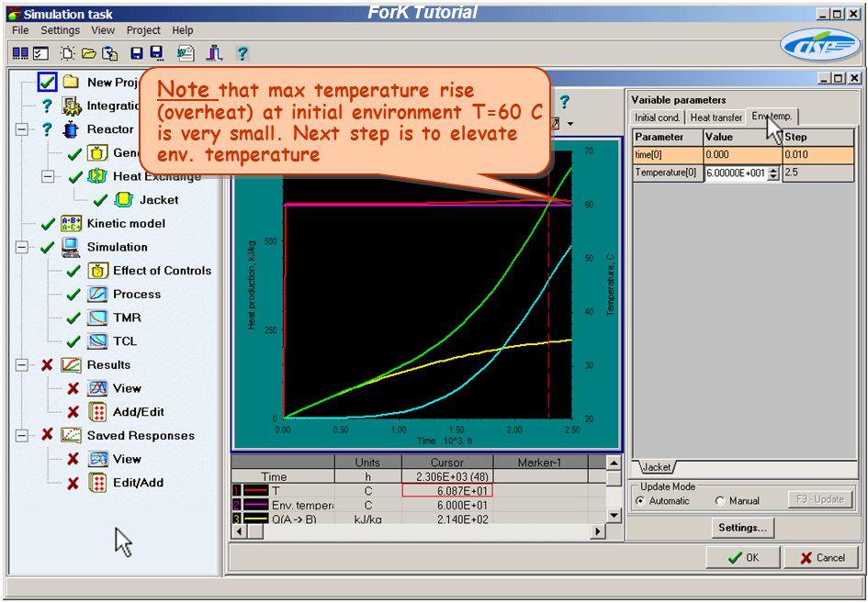Click the data table scroll left arrow
Image resolution: width=868 pixels, height=603 pixels.
pos(239,531)
